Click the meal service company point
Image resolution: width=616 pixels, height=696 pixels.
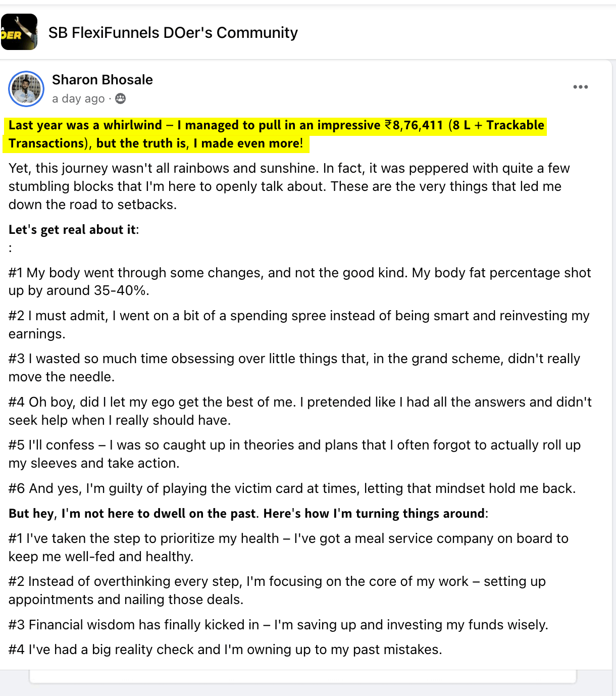click(x=288, y=547)
